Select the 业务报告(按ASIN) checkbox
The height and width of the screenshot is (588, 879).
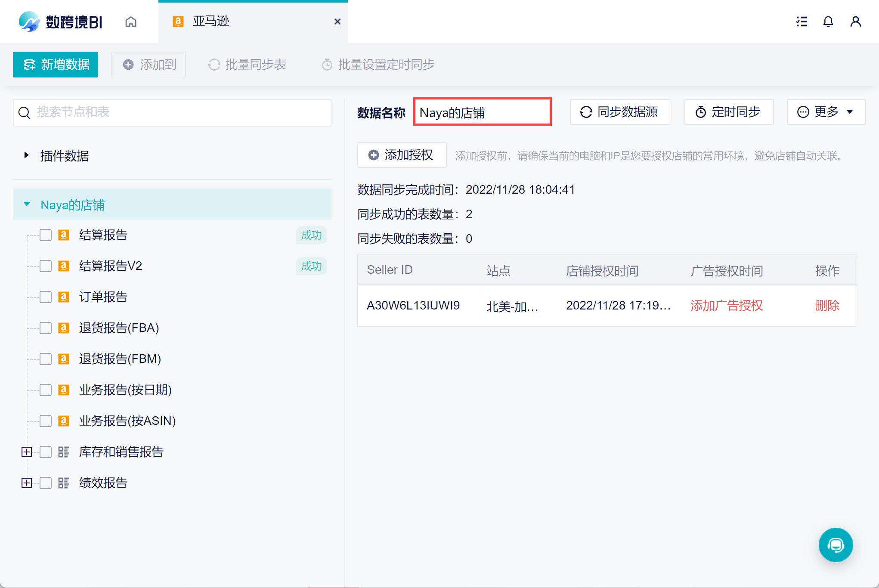[x=46, y=421]
